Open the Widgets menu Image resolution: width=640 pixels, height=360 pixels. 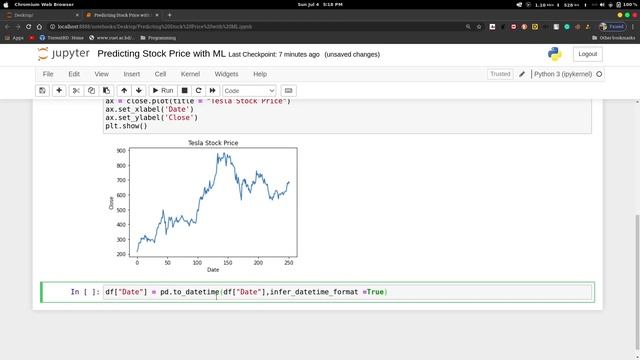click(226, 74)
